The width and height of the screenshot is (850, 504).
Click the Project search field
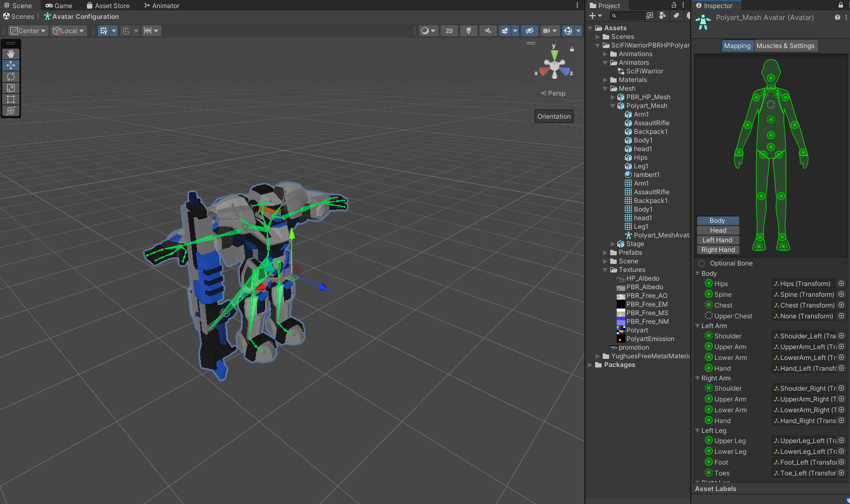pos(628,16)
